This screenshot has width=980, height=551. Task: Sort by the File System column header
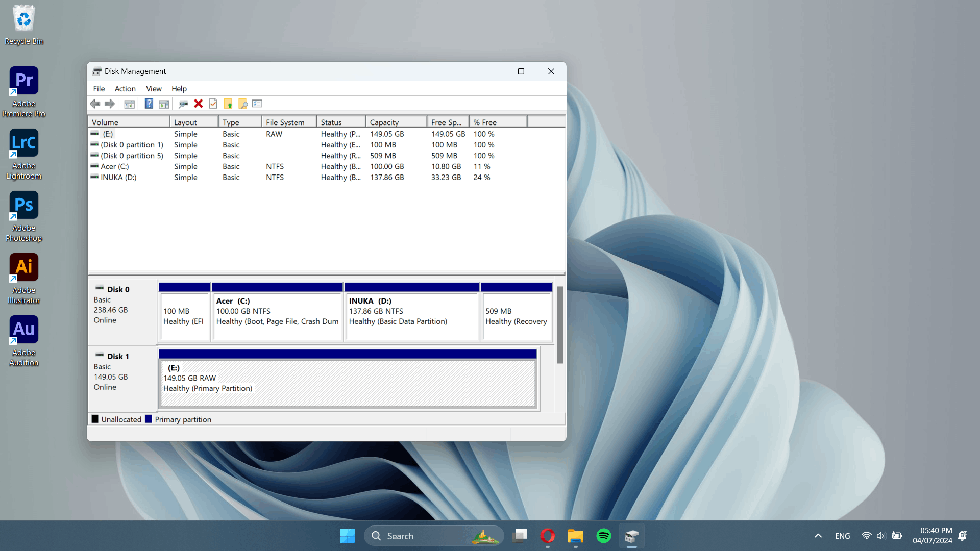(289, 122)
